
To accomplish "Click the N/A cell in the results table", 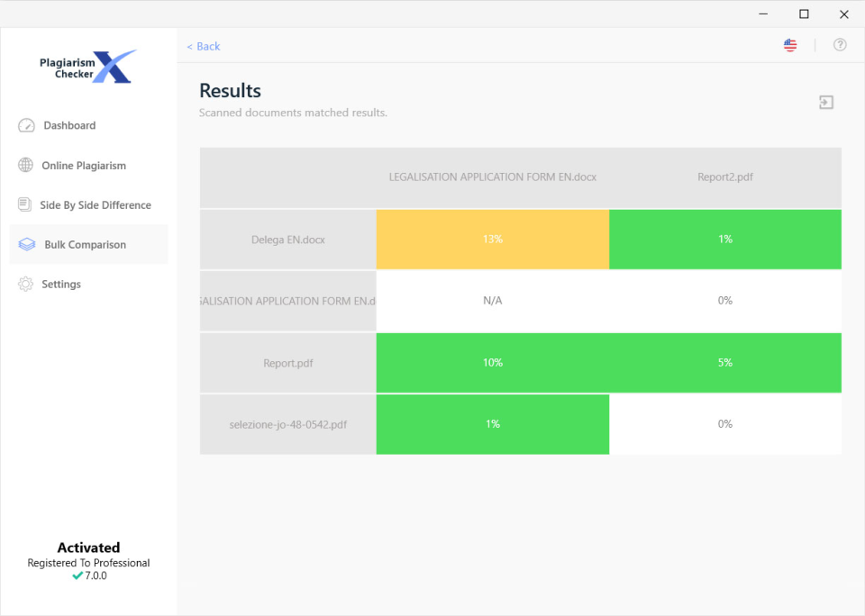I will tap(493, 301).
